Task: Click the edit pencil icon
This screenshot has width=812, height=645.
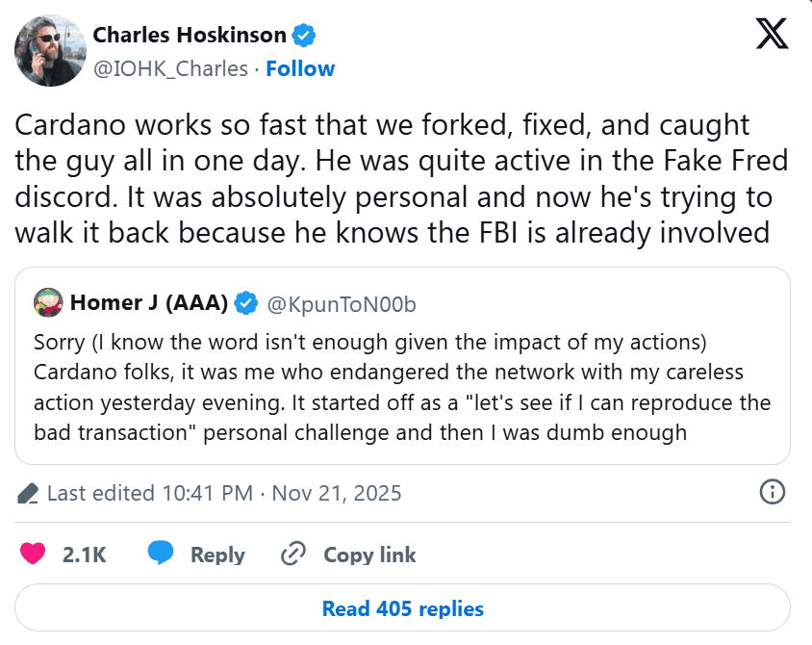Action: click(x=29, y=494)
